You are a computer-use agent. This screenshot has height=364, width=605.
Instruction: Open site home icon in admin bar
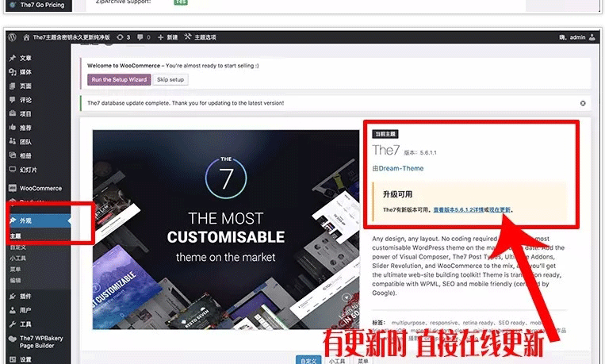26,37
